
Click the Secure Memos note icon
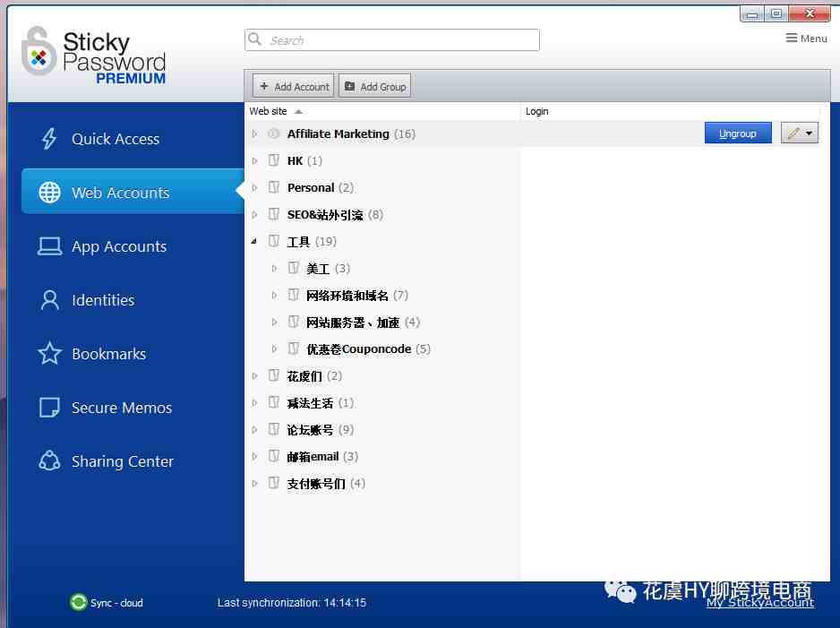49,408
